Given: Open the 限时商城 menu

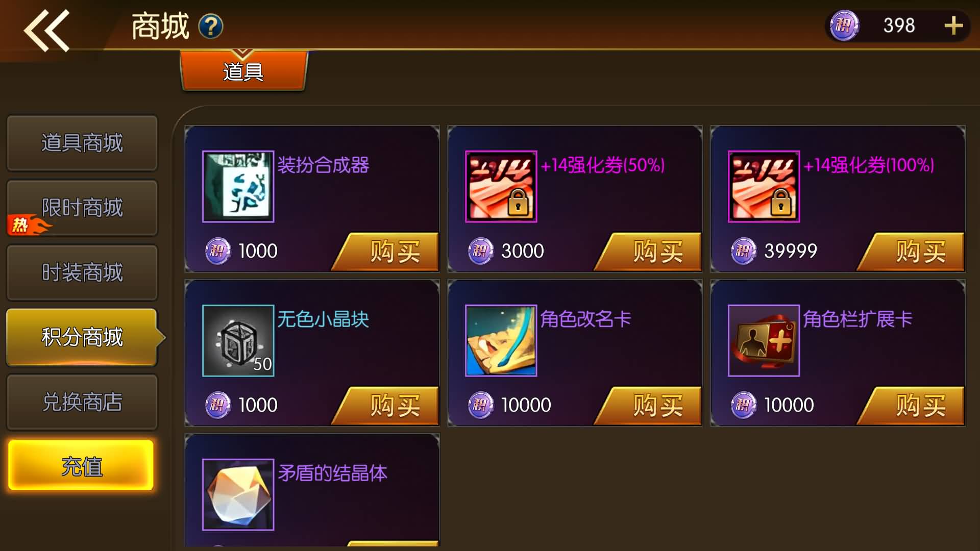Looking at the screenshot, I should (82, 208).
